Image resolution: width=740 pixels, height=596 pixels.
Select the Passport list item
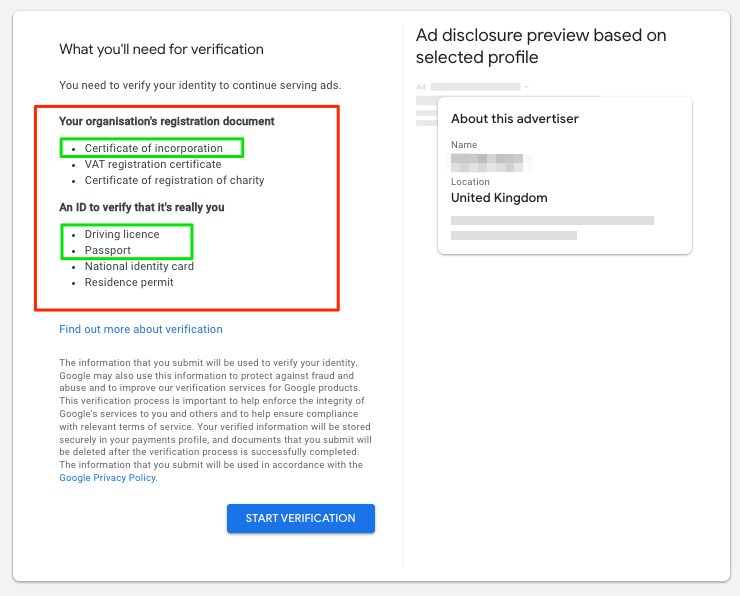click(x=108, y=250)
